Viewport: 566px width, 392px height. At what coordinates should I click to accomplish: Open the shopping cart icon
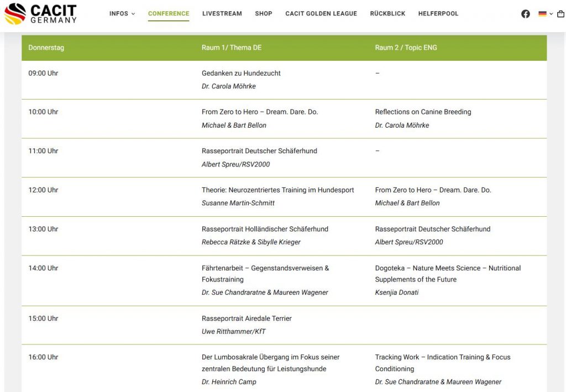pos(560,14)
